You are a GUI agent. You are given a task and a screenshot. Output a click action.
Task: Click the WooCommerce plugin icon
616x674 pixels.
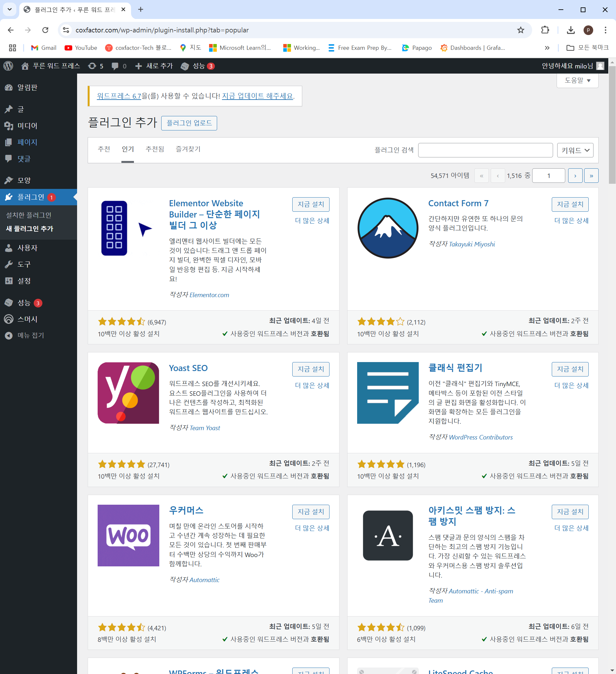[128, 535]
